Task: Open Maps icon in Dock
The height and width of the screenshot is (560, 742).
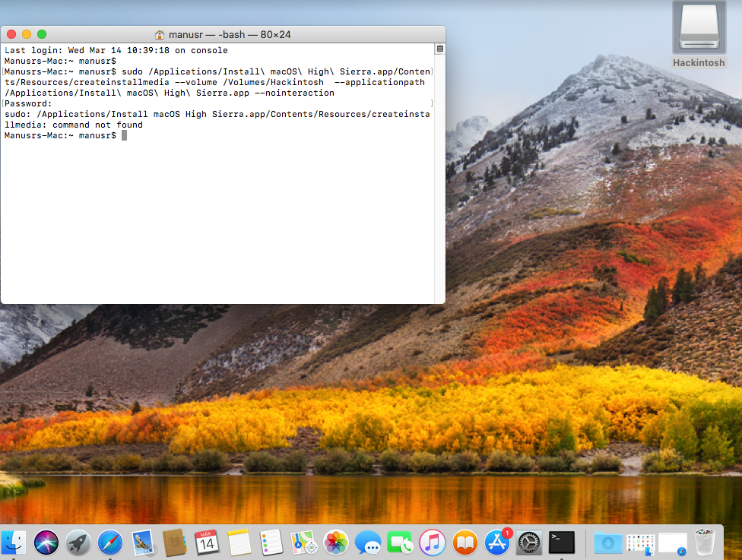Action: tap(303, 542)
